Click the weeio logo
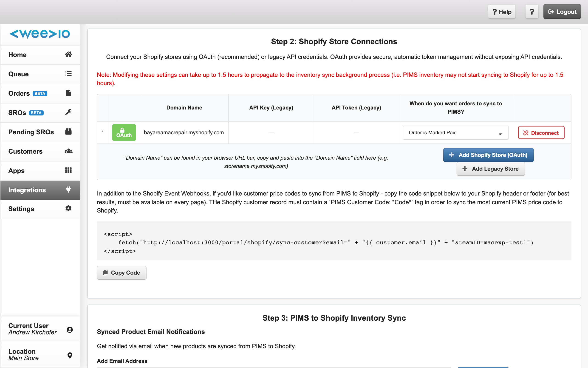The width and height of the screenshot is (588, 368). click(x=40, y=34)
